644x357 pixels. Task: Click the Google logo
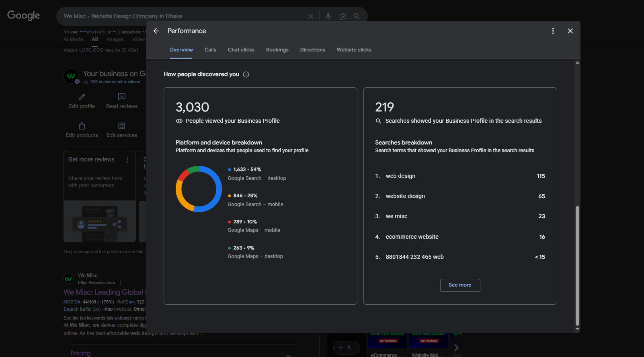[24, 16]
